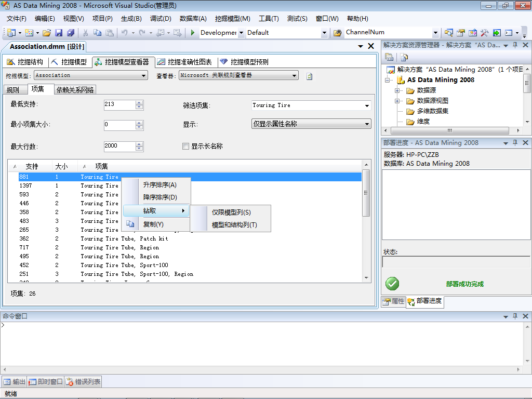The width and height of the screenshot is (532, 399).
Task: Click the Undo arrow icon
Action: [x=125, y=33]
